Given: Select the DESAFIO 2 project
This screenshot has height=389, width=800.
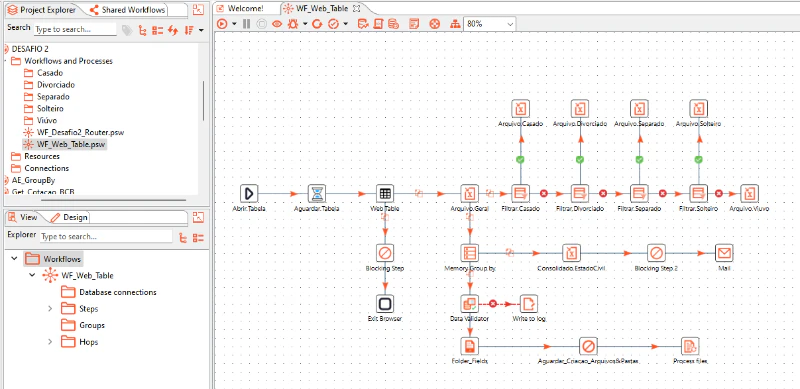Looking at the screenshot, I should [30, 49].
